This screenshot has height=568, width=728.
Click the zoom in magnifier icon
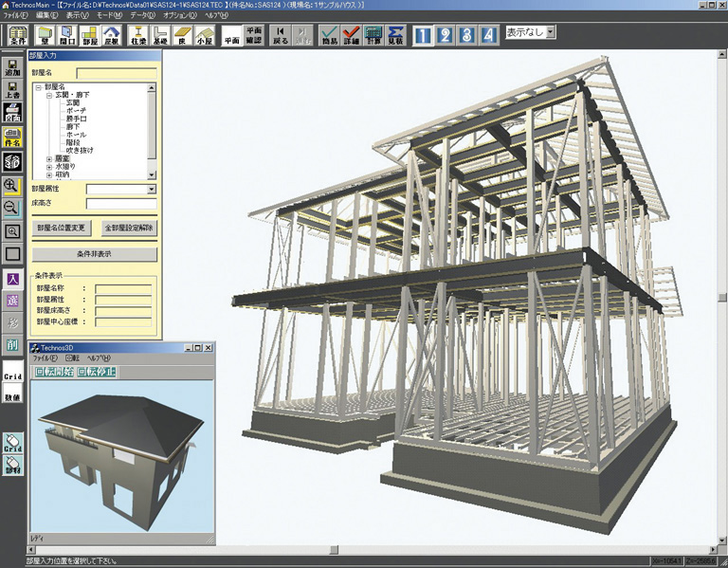12,186
